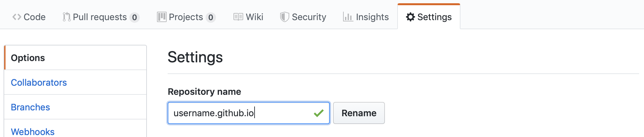Click into the Repository name field
Screen dimensions: 644x137
[240, 113]
